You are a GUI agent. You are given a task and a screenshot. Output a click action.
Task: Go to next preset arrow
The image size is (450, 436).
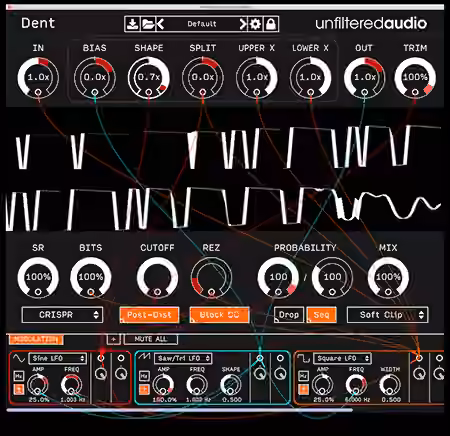click(243, 24)
